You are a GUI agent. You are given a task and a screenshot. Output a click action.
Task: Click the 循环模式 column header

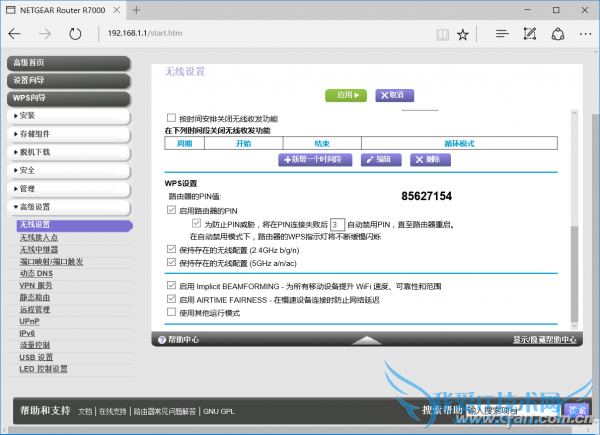pyautogui.click(x=459, y=143)
